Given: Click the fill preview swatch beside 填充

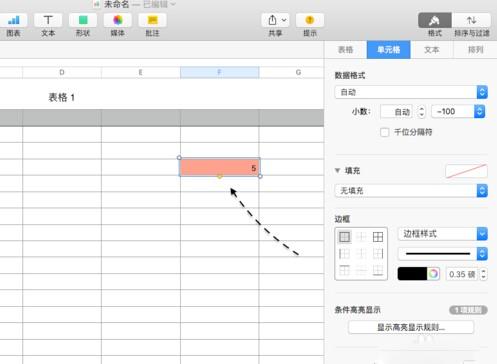Looking at the screenshot, I should (x=466, y=171).
